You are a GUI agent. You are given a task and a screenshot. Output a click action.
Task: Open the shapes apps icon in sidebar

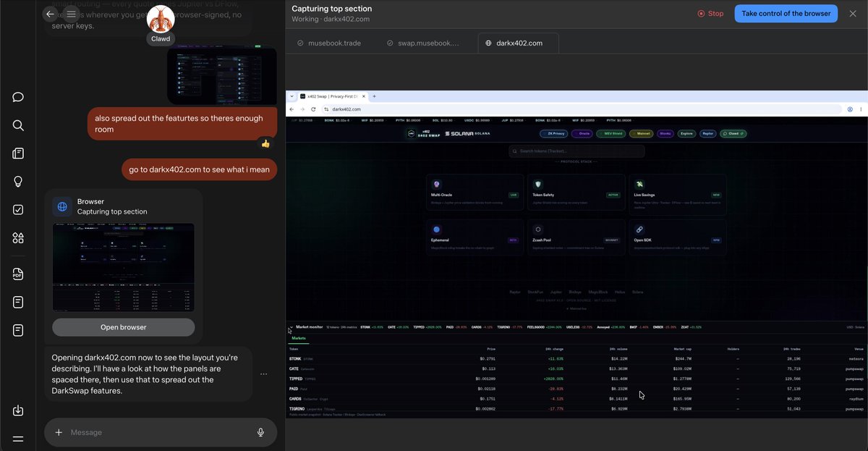click(18, 238)
